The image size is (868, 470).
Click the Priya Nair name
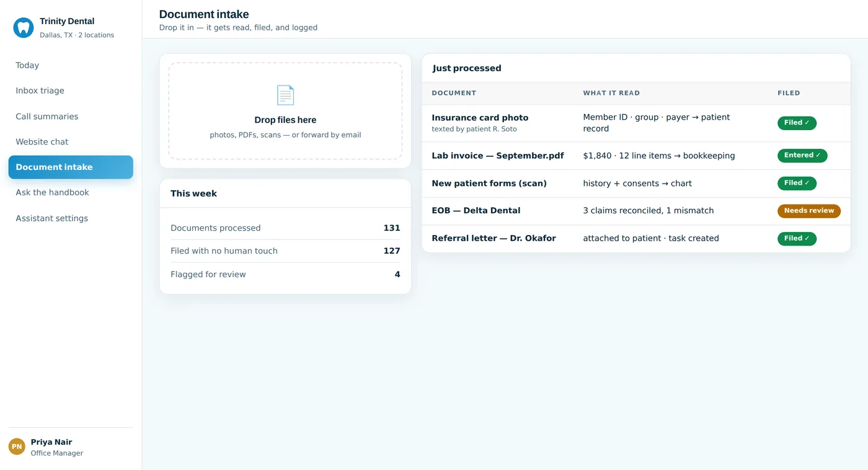51,442
